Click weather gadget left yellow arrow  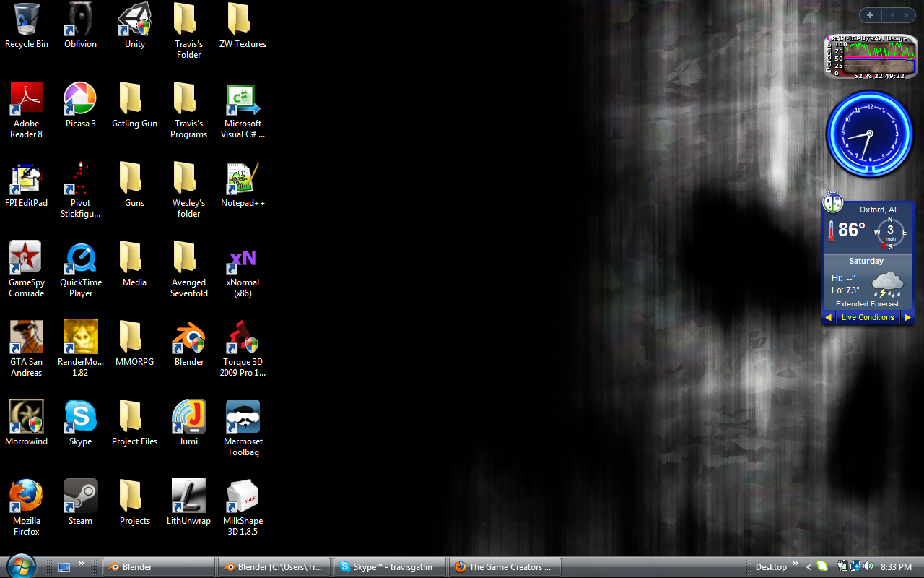(828, 317)
